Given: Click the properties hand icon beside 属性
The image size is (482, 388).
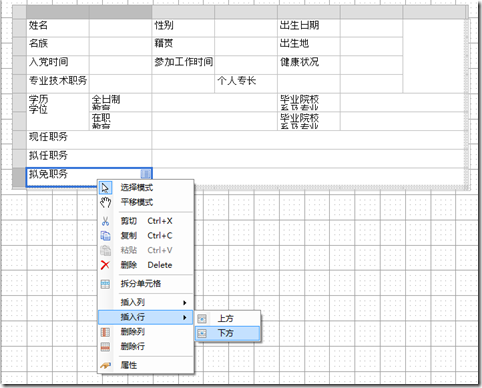Looking at the screenshot, I should [x=105, y=365].
